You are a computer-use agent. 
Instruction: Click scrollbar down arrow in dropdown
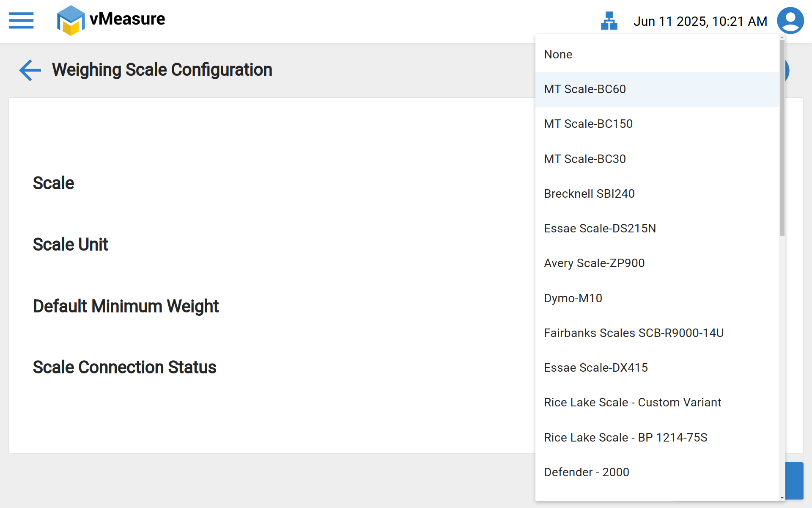click(x=782, y=498)
